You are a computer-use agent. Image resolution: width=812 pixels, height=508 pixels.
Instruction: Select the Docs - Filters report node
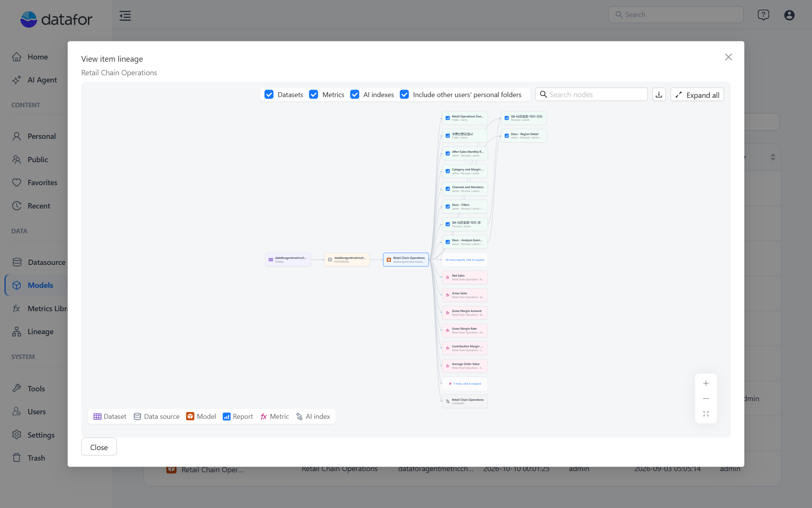coord(465,206)
